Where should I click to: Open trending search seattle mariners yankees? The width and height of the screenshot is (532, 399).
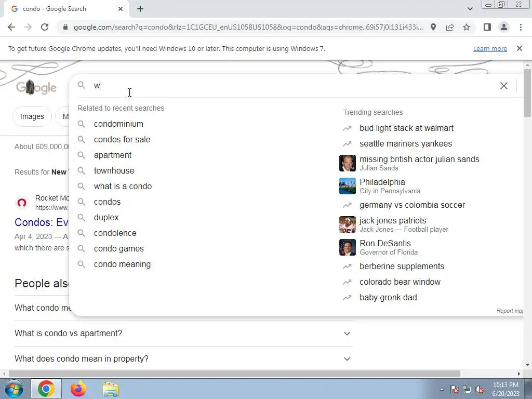(406, 143)
